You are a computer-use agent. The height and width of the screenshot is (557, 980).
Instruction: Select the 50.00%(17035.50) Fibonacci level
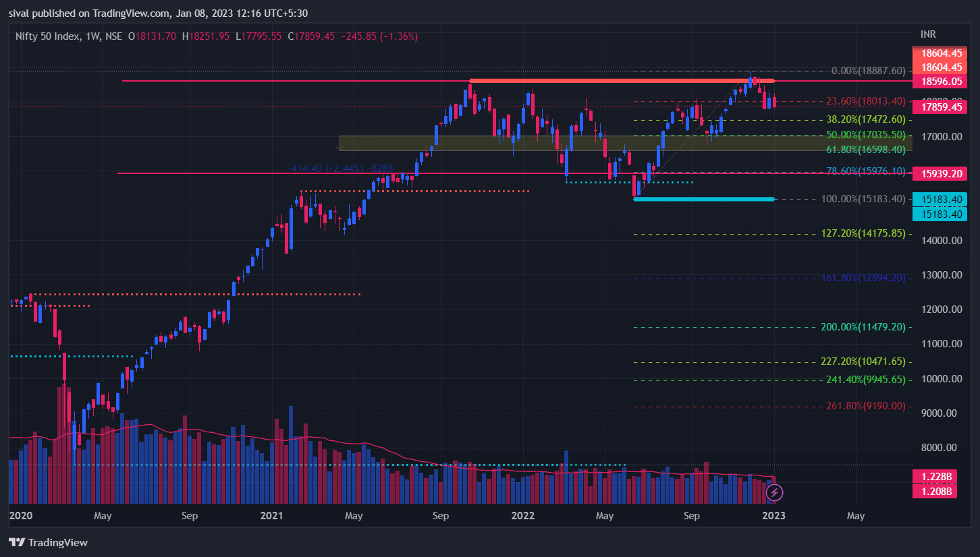(866, 135)
